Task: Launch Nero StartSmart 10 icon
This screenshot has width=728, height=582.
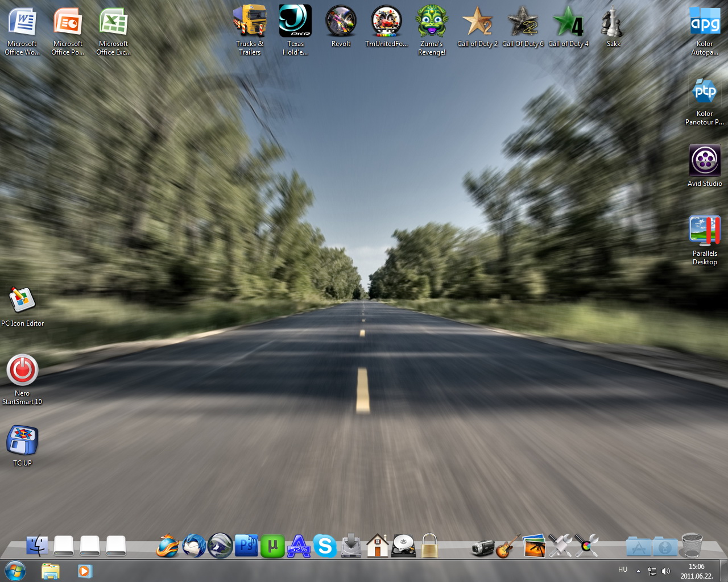Action: tap(22, 380)
